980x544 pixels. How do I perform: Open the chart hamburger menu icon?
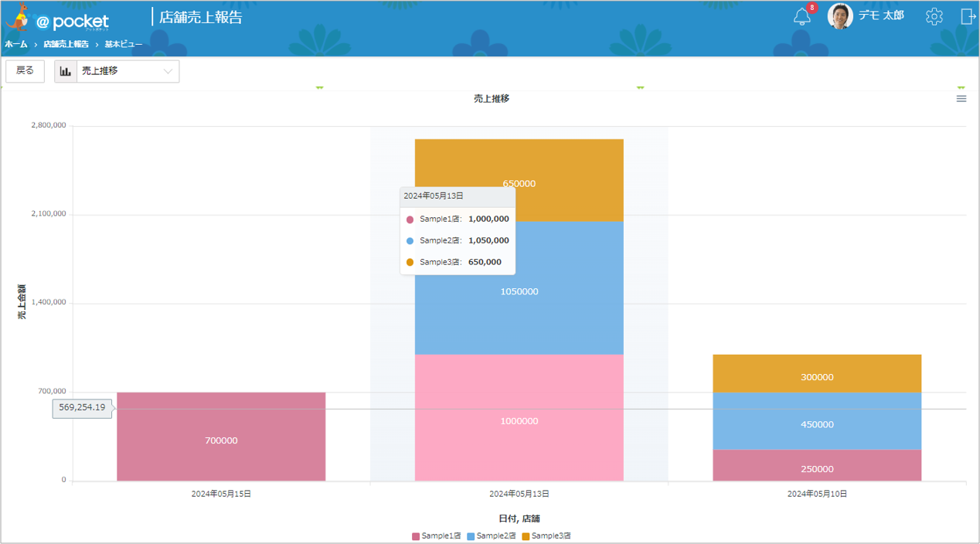tap(961, 99)
